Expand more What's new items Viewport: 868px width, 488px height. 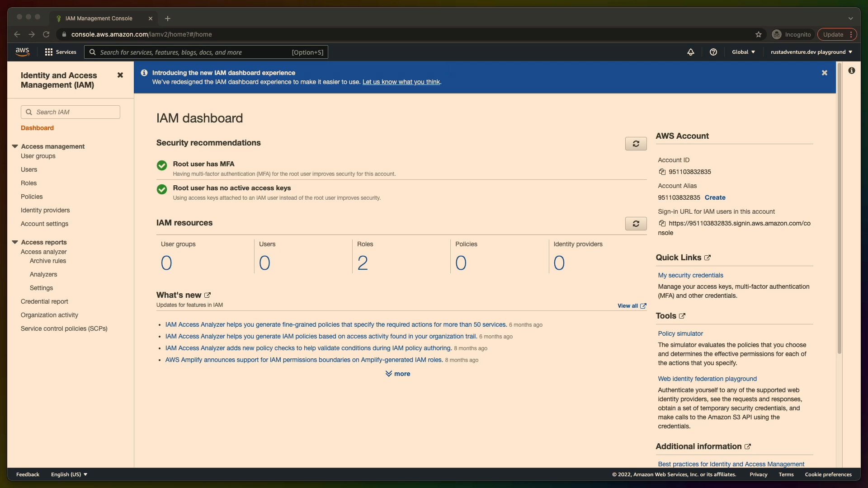[x=398, y=374]
